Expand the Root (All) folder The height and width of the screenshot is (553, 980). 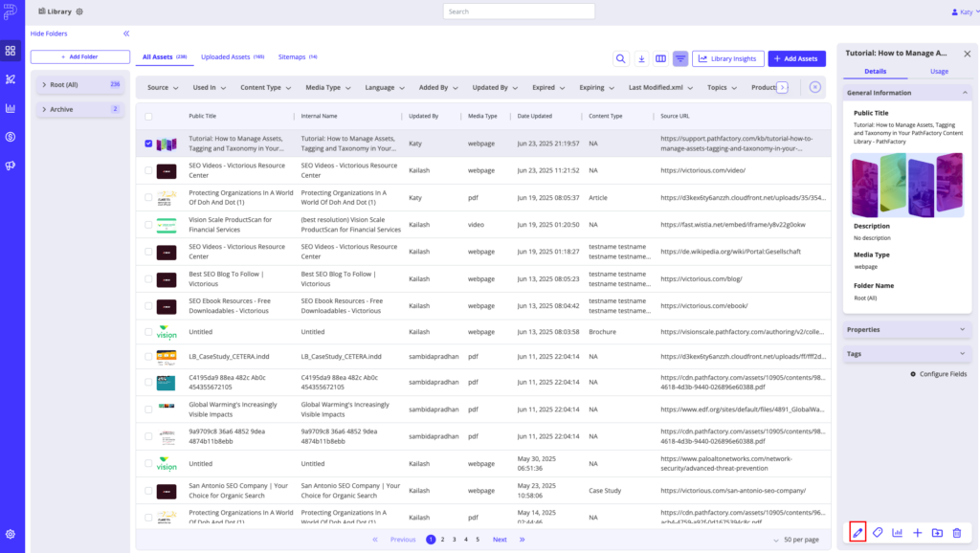(x=44, y=84)
